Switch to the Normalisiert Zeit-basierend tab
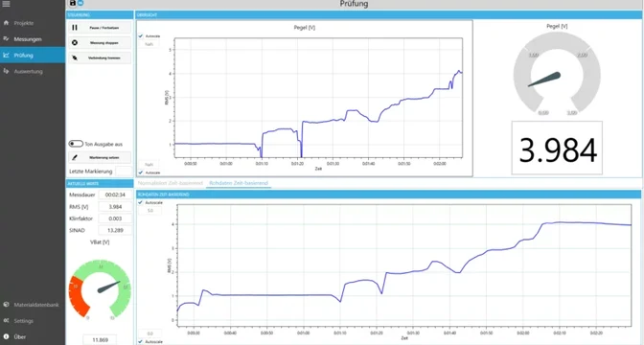Screen dimensions: 644x345 pos(171,183)
